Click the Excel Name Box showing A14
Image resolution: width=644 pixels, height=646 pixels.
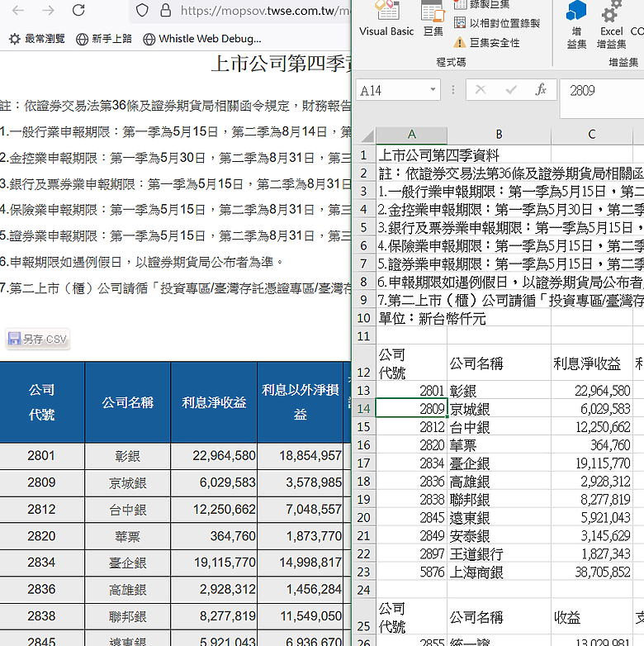pos(391,90)
